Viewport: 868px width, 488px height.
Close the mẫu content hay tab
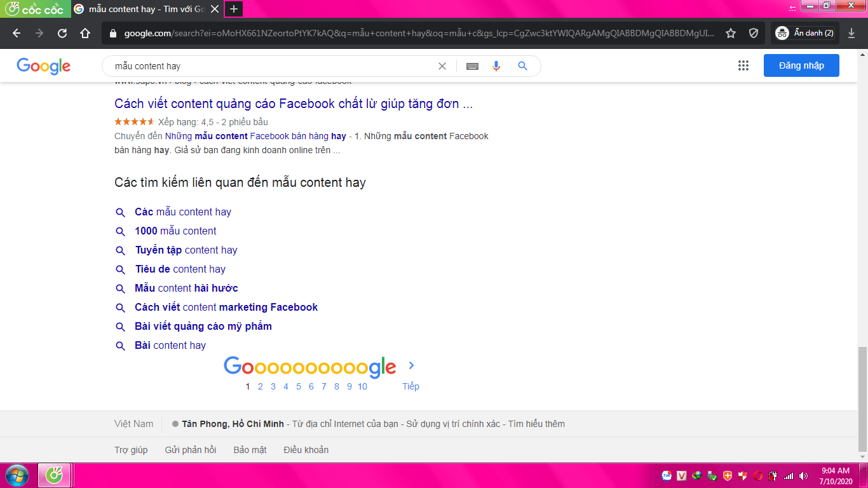tap(215, 9)
